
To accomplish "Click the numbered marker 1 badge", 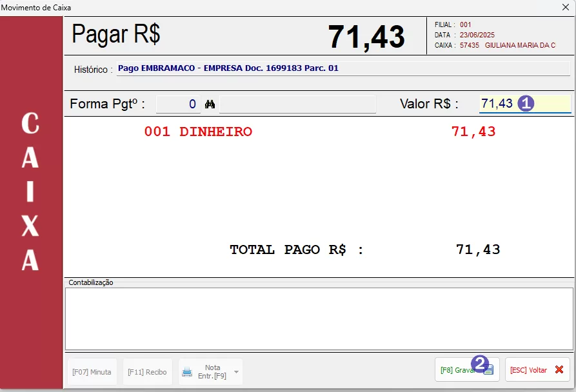I will pyautogui.click(x=526, y=104).
